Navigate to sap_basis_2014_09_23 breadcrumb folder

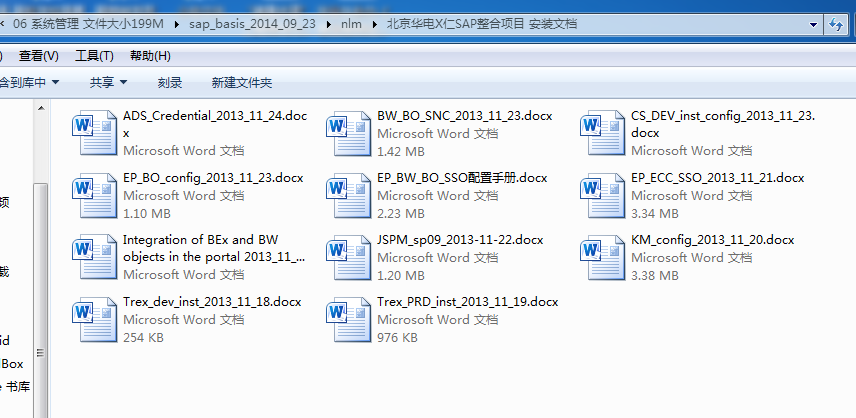252,24
